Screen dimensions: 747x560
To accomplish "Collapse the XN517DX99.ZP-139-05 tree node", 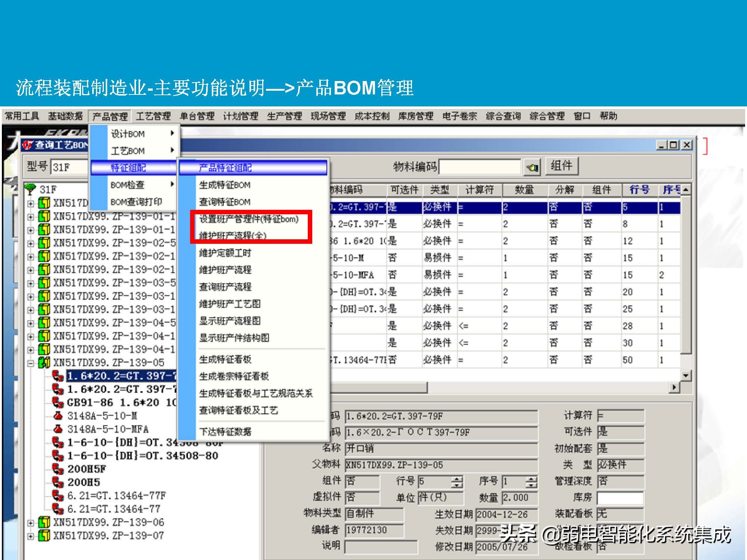I will 31,363.
